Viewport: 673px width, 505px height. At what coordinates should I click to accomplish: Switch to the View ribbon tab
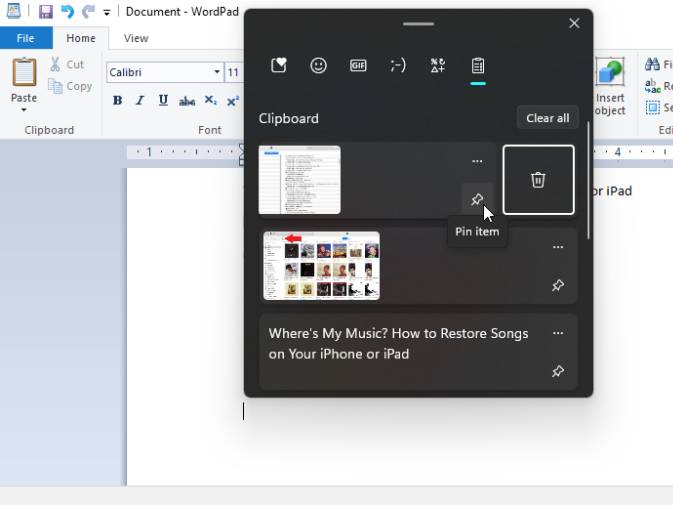[x=136, y=38]
